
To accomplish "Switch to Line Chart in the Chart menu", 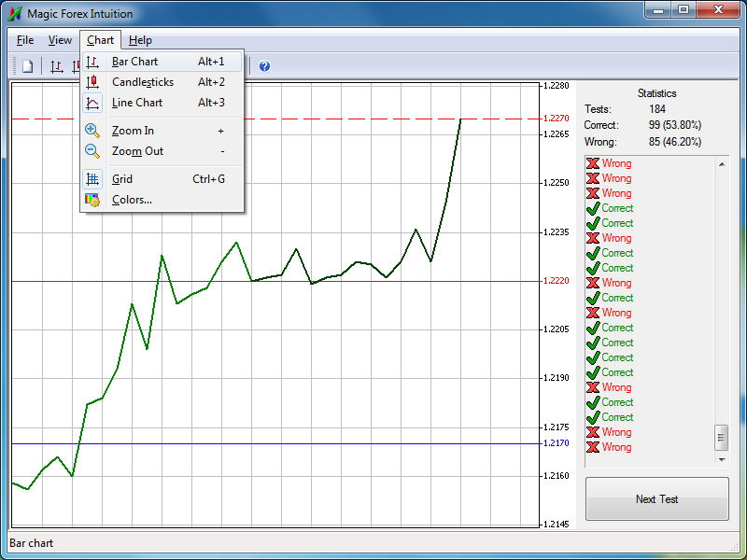I will 162,103.
